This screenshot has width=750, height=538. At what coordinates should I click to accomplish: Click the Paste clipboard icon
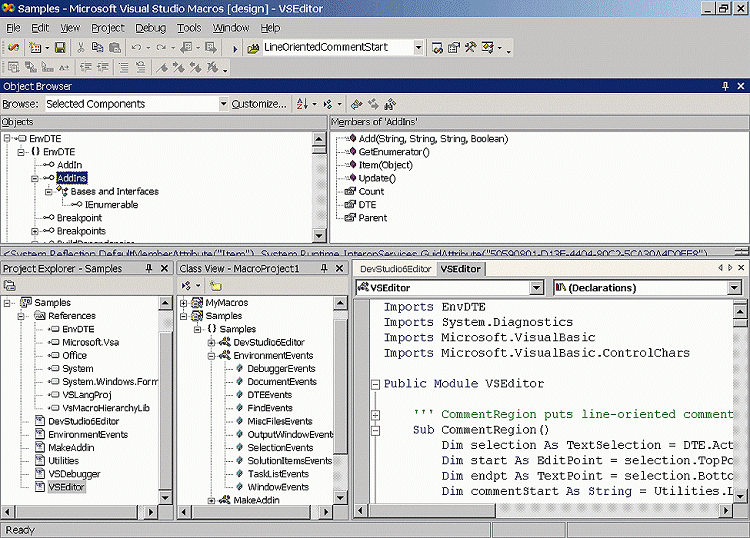tap(115, 47)
